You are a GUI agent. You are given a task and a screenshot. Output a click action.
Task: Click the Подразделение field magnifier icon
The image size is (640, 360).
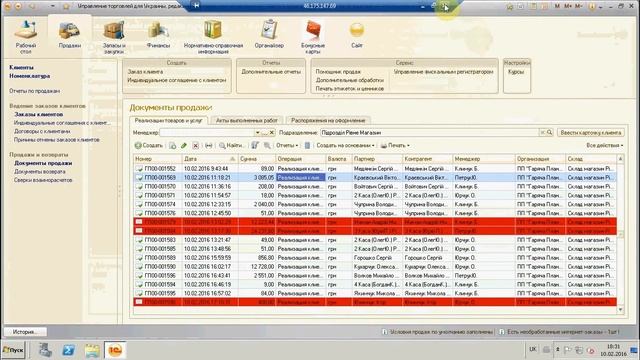pyautogui.click(x=549, y=133)
